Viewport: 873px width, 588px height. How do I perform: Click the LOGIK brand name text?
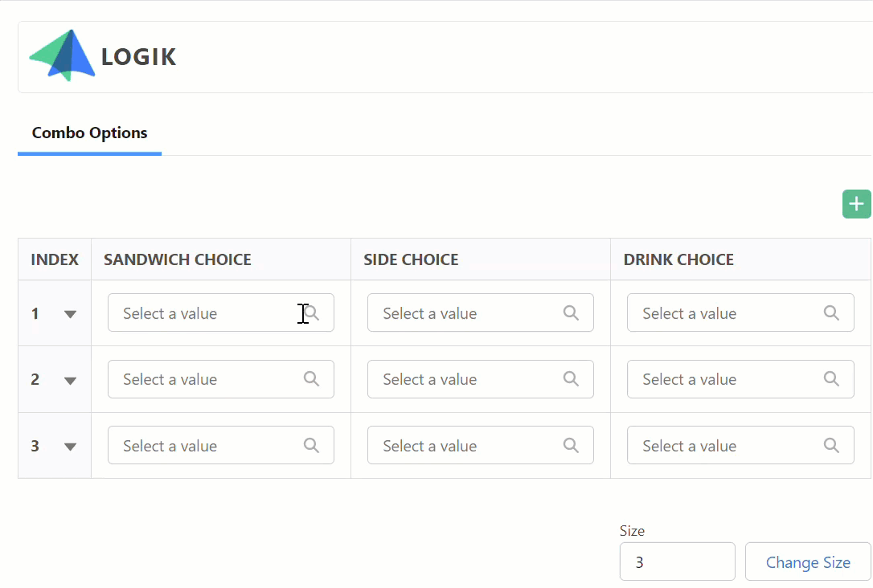tap(138, 57)
